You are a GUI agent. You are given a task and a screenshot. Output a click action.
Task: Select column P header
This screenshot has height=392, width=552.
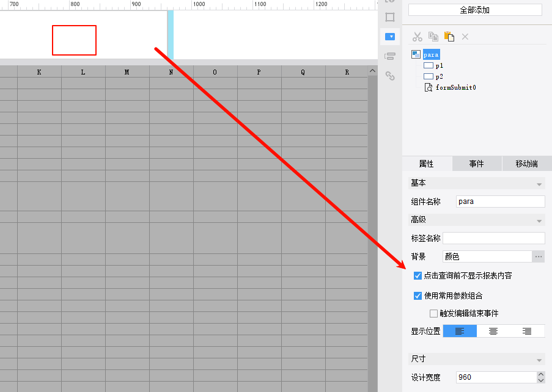[259, 71]
